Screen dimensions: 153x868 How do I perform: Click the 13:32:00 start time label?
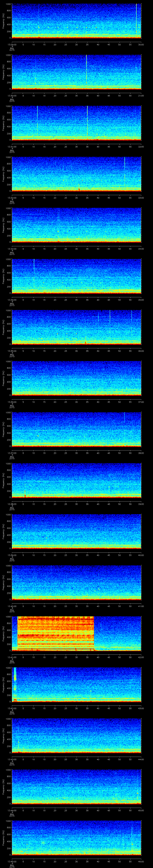pyautogui.click(x=12, y=198)
